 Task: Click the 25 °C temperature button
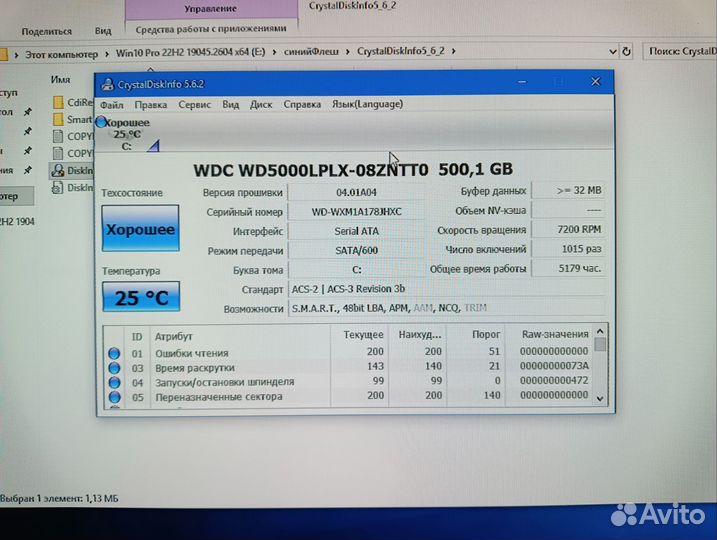point(140,296)
